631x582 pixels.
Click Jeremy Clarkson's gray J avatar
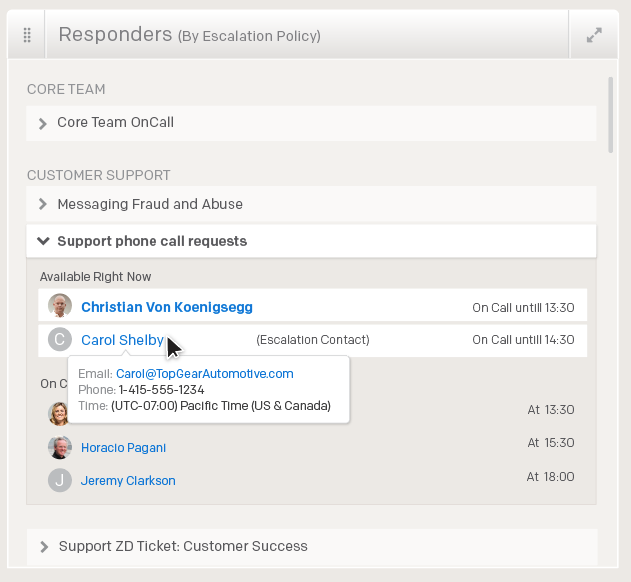click(x=60, y=480)
